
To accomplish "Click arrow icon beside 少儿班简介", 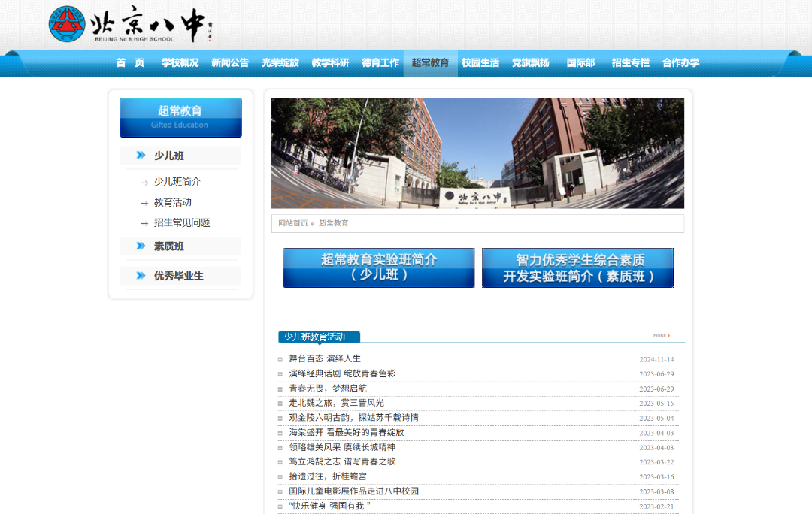I will pyautogui.click(x=144, y=183).
